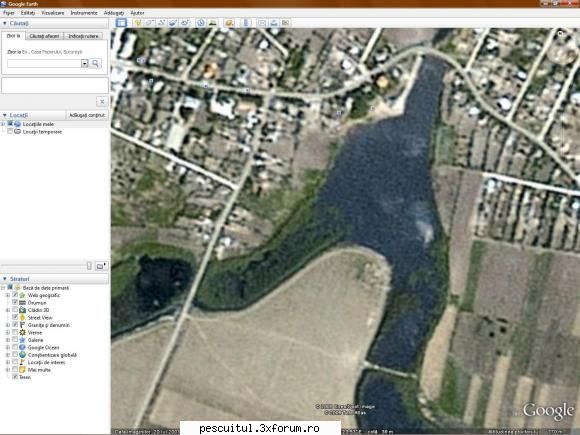
Task: Toggle the Locații temporare checkbox
Action: tap(10, 131)
